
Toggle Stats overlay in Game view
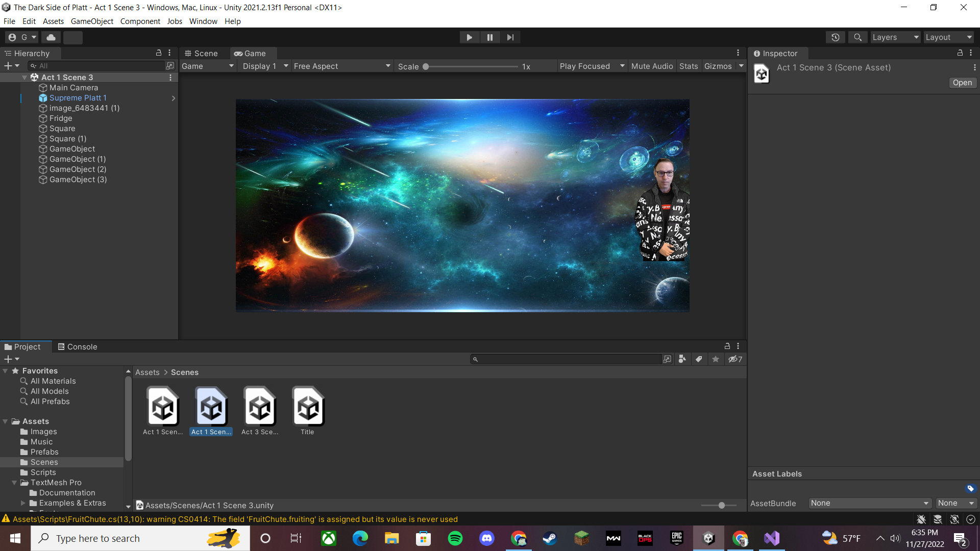coord(688,66)
